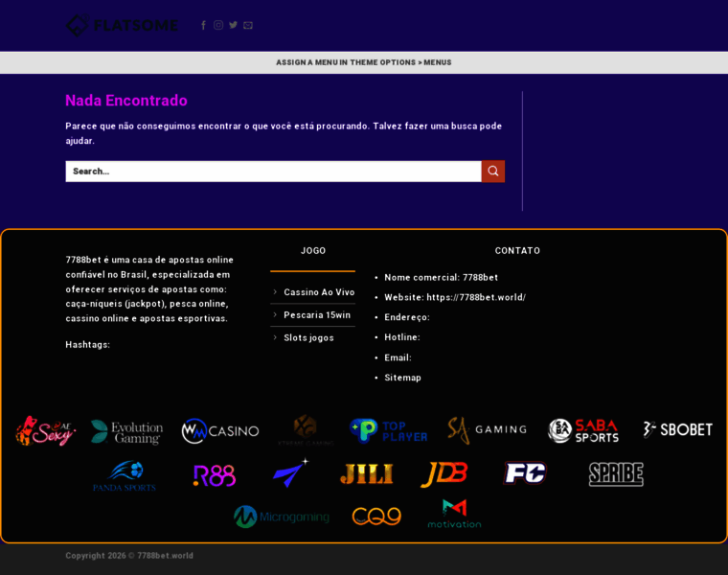Select the blue paper plane logo
The height and width of the screenshot is (575, 728).
pos(290,472)
